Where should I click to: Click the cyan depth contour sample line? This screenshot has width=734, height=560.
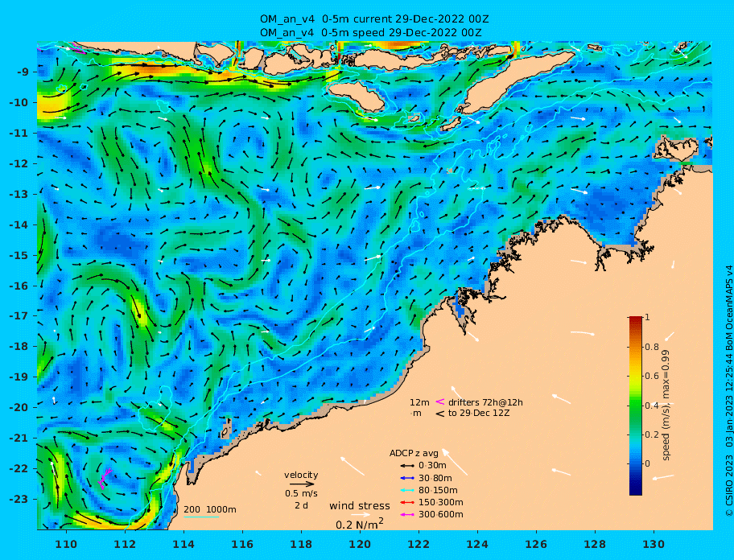click(201, 517)
